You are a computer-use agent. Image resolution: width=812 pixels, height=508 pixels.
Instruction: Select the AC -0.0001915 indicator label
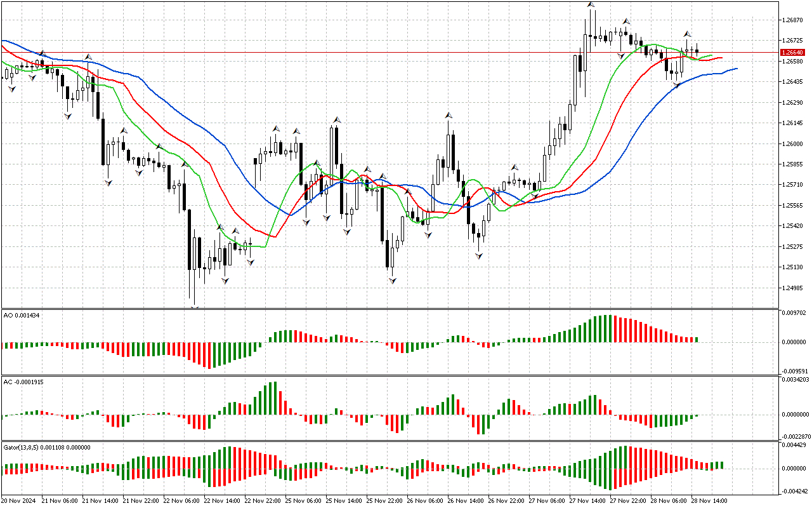[x=23, y=382]
